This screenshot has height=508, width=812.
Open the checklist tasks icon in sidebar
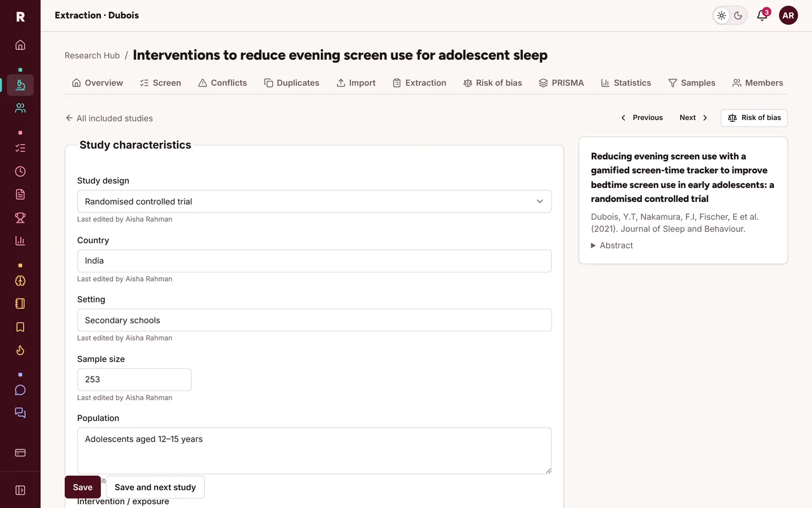(x=20, y=148)
